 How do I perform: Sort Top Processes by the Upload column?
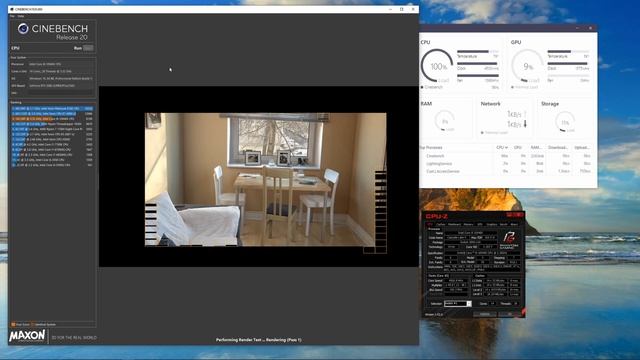(581, 147)
